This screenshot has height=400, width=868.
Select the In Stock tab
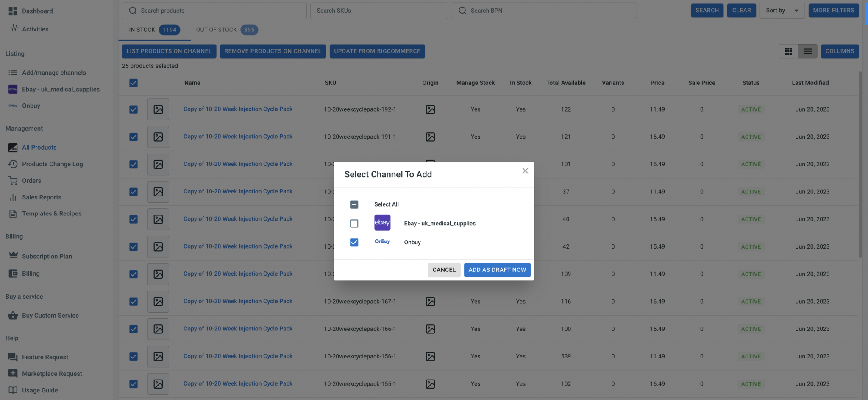pyautogui.click(x=154, y=30)
